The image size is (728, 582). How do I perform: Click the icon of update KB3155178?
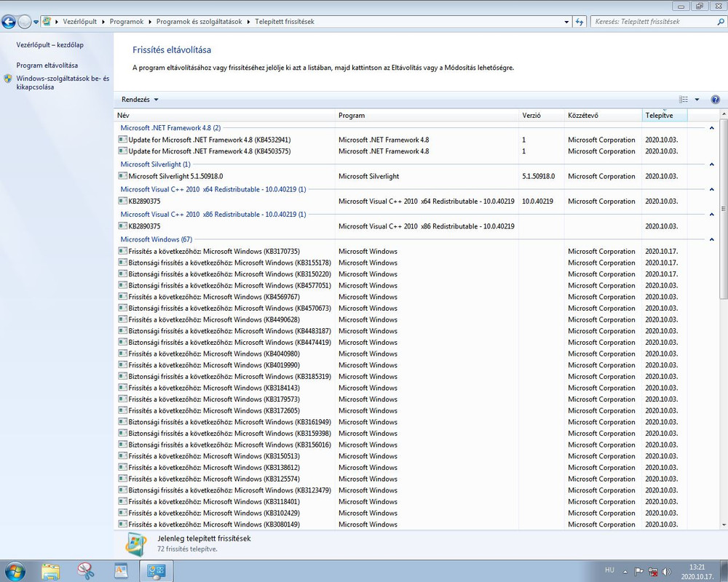[x=122, y=262]
